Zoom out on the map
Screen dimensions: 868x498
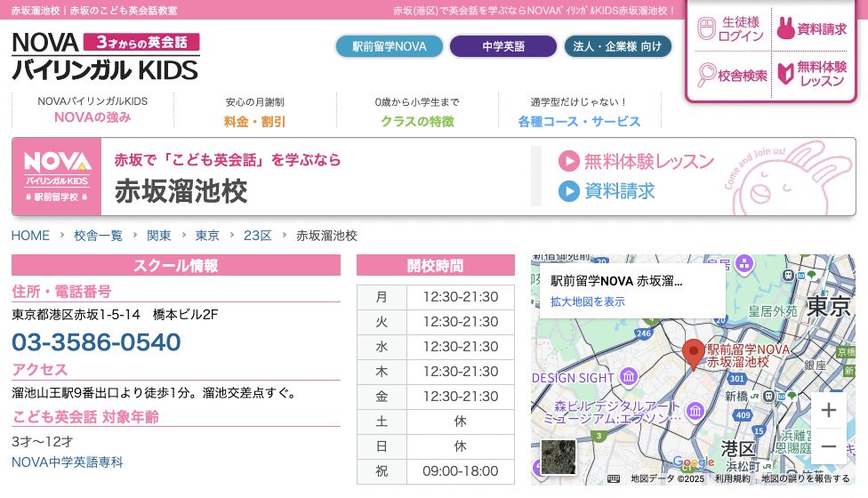pos(829,446)
